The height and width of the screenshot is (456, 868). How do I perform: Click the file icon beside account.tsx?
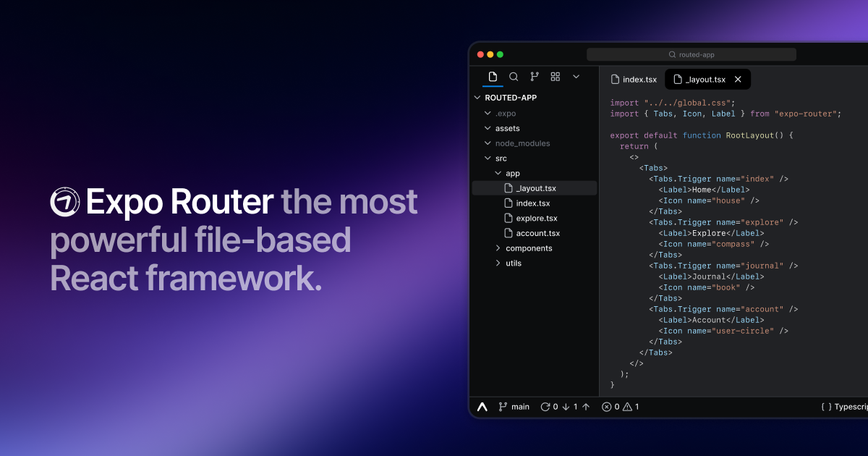coord(509,233)
